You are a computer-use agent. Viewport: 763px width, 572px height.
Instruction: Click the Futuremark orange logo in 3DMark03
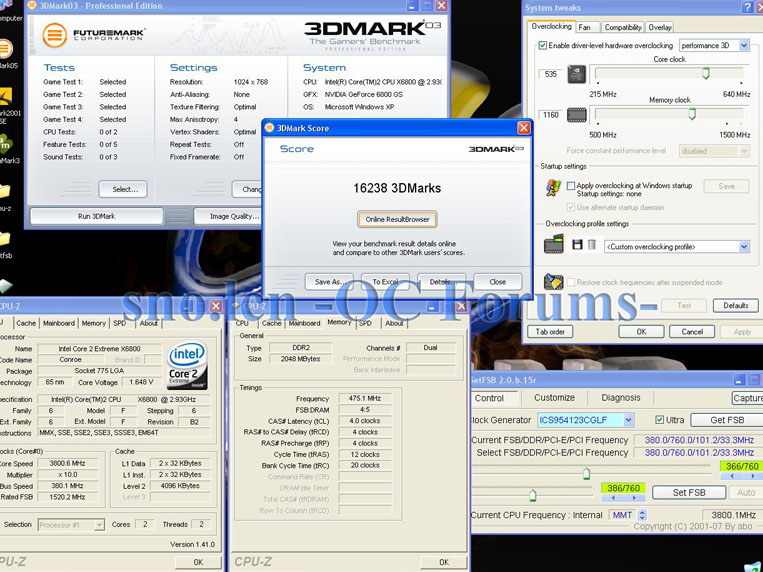(54, 36)
